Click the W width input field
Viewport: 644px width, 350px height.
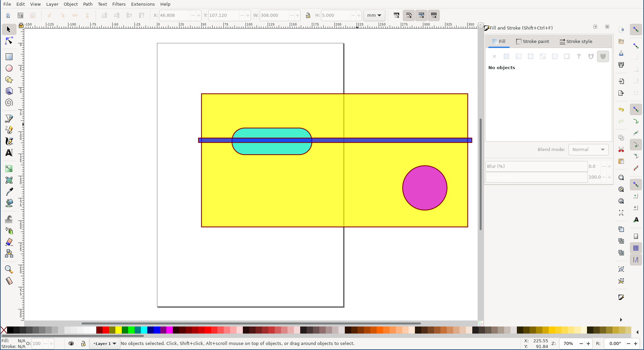click(x=274, y=15)
